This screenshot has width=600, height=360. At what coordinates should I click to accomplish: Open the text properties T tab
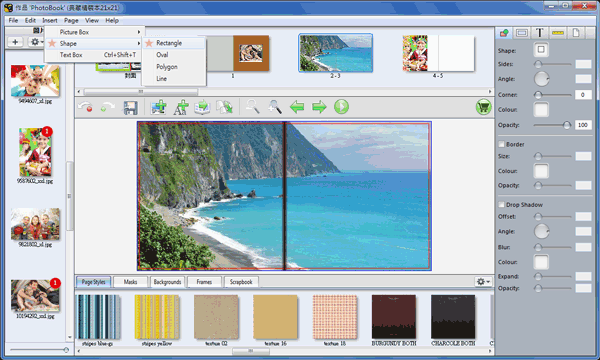(x=540, y=33)
